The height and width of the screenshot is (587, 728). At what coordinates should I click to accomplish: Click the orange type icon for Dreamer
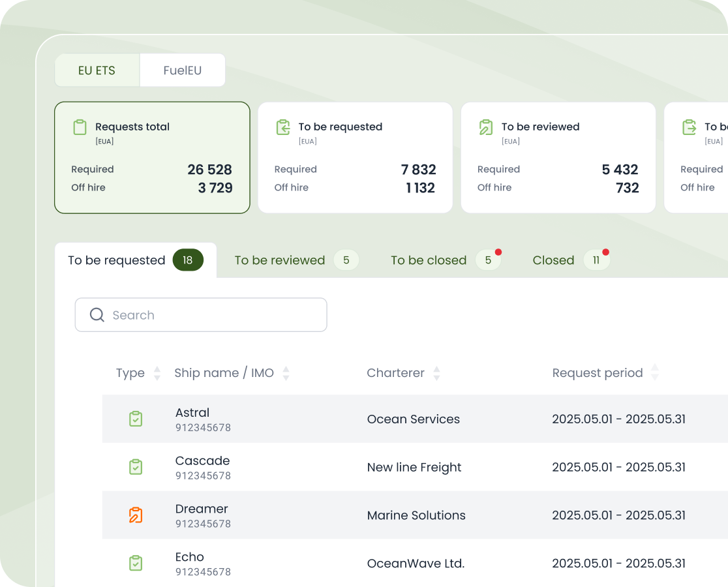[136, 515]
